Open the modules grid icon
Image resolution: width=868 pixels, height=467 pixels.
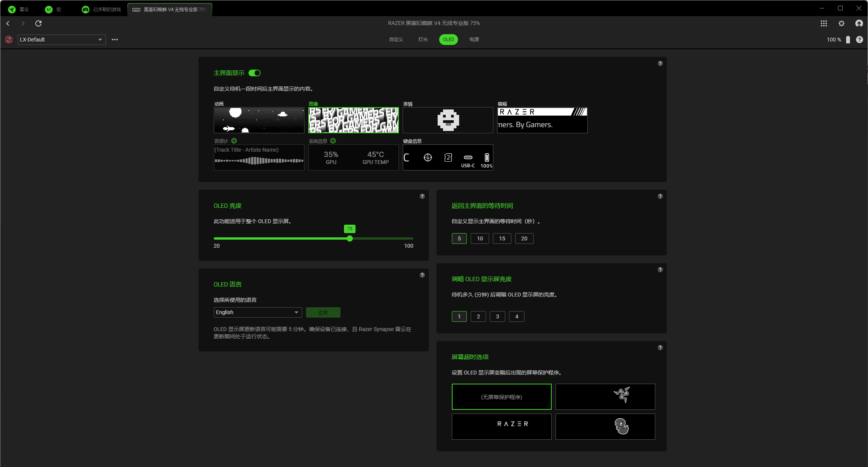coord(823,23)
